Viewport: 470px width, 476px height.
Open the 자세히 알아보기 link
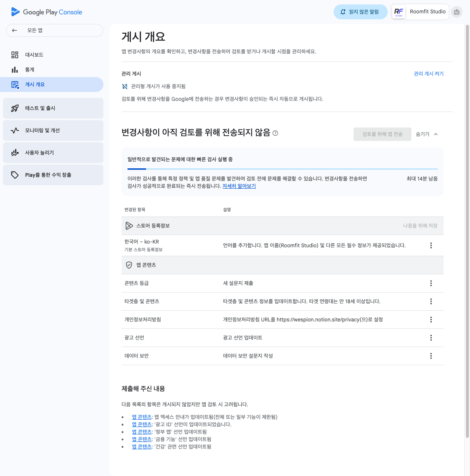point(239,186)
